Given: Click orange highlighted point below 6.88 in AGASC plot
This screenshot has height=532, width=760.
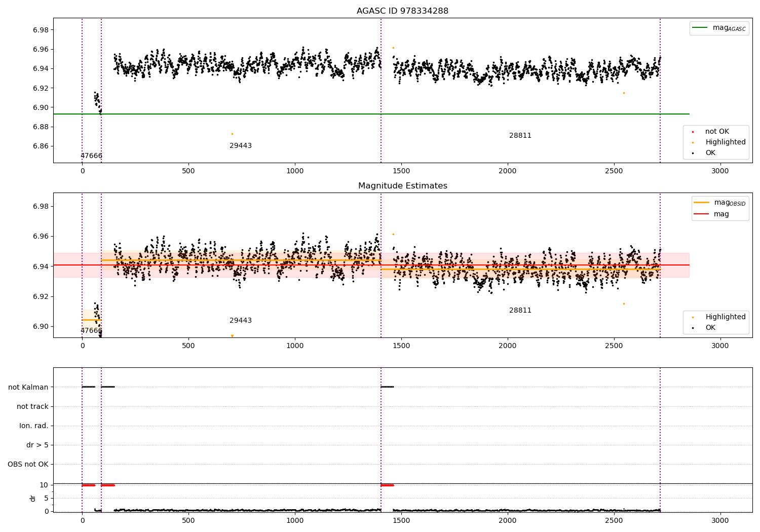Looking at the screenshot, I should pyautogui.click(x=232, y=134).
